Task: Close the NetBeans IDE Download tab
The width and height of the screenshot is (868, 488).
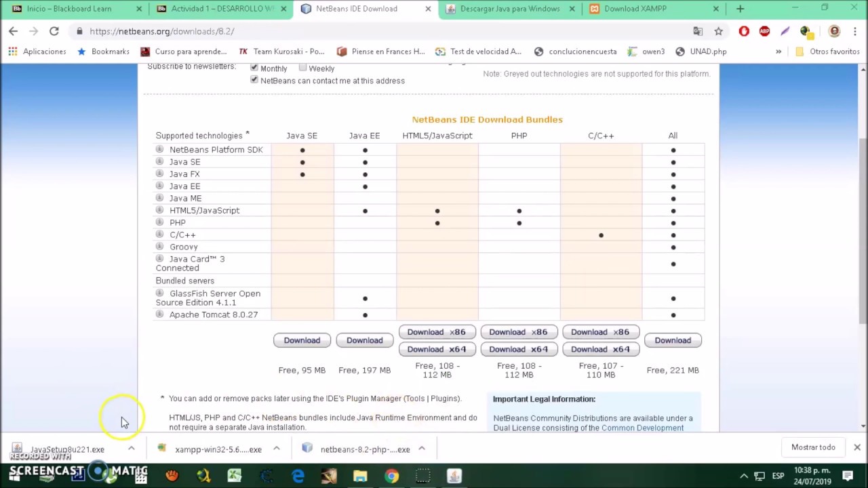Action: point(428,9)
